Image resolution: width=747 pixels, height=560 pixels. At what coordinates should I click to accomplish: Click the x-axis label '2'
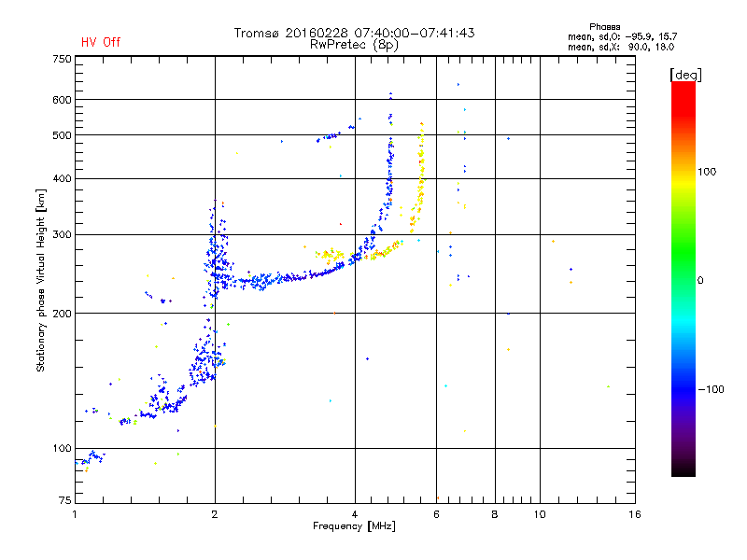click(x=215, y=514)
